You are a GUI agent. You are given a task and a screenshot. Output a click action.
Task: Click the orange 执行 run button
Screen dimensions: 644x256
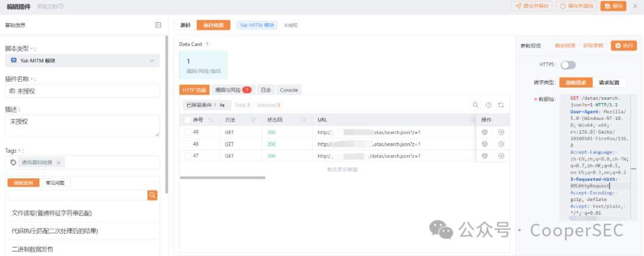click(624, 45)
